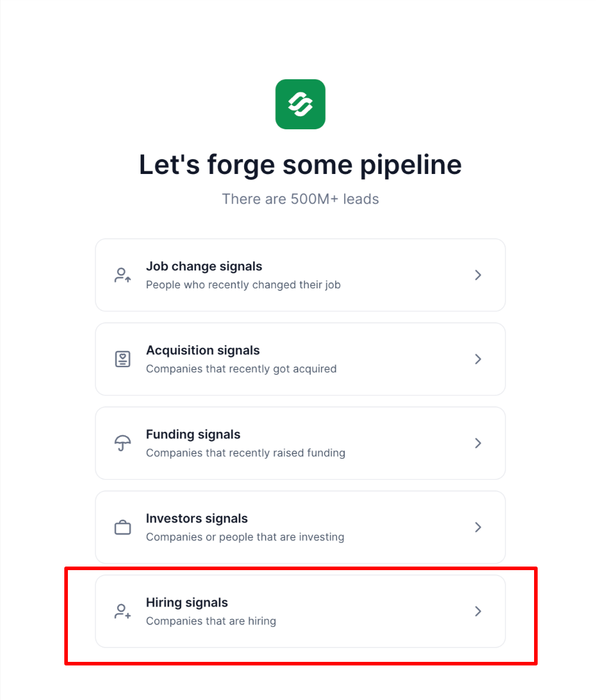Click the Investors signals briefcase icon

pyautogui.click(x=123, y=527)
